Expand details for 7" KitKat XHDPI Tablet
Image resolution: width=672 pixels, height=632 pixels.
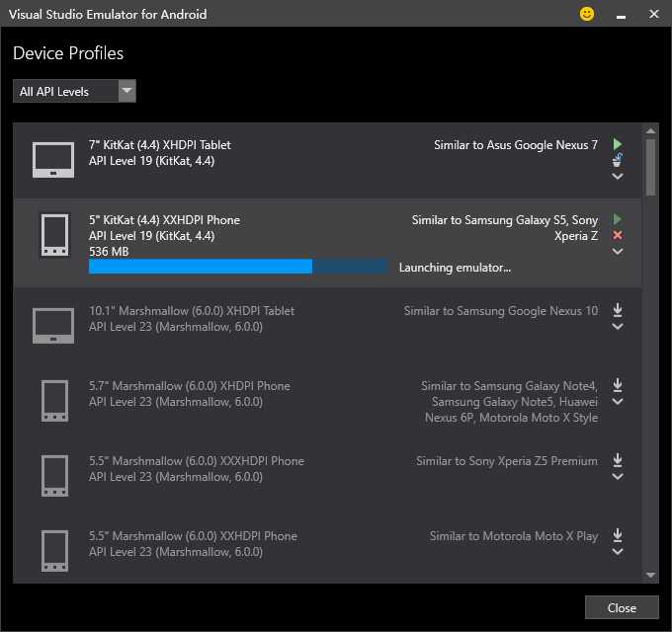(617, 177)
